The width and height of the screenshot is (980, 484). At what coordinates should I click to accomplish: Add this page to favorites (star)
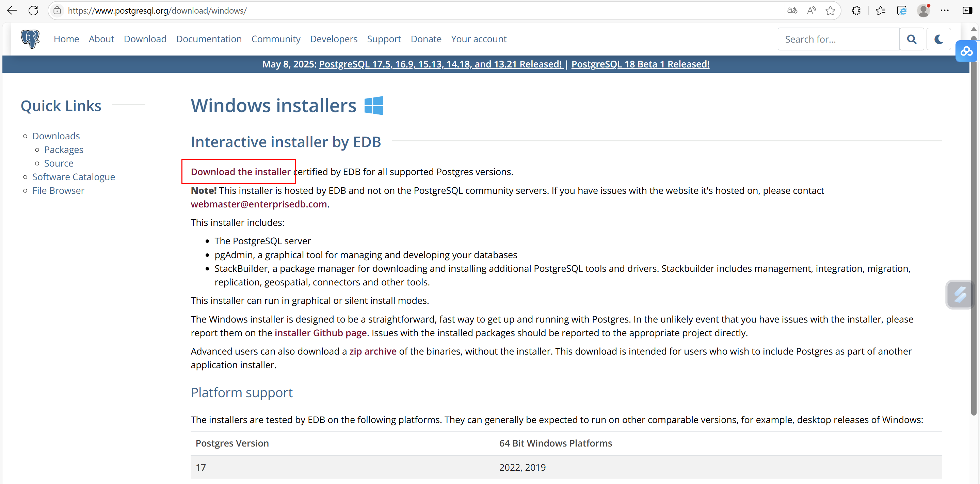pos(830,10)
